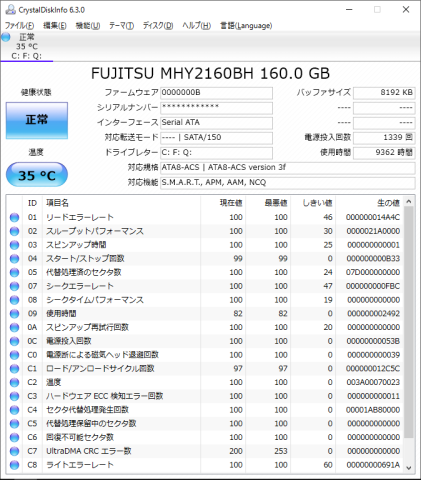
Task: Click the scroll up arrow of attribute list
Action: [x=409, y=201]
